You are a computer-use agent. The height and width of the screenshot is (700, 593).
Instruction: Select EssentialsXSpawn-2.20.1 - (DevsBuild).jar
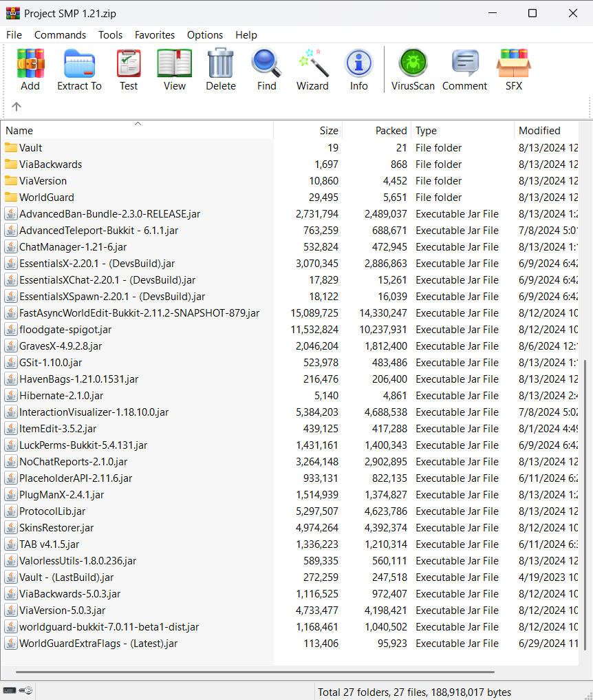112,297
